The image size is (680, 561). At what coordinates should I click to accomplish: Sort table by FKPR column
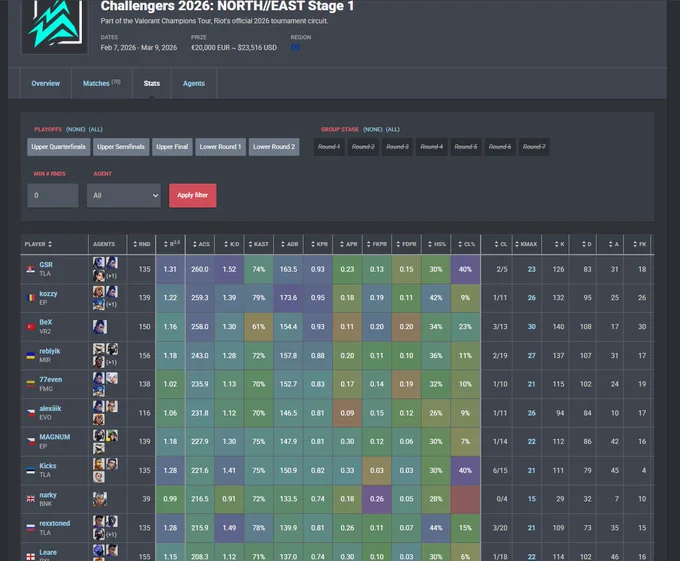(377, 244)
